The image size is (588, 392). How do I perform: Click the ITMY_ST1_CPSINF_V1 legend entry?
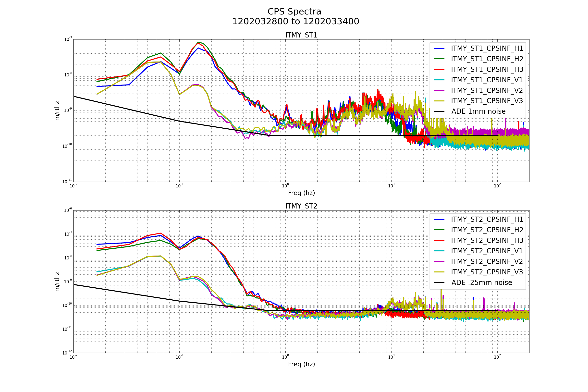pyautogui.click(x=487, y=80)
